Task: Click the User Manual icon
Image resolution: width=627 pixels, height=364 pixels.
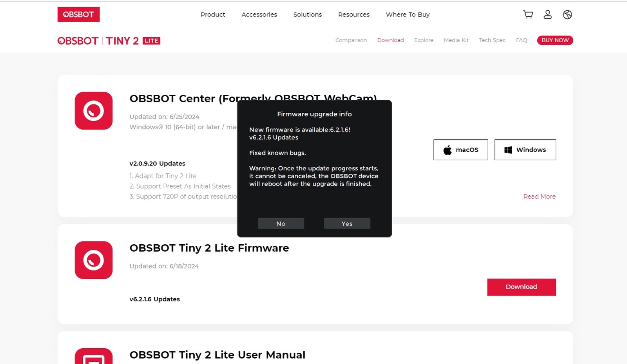Action: 94,356
